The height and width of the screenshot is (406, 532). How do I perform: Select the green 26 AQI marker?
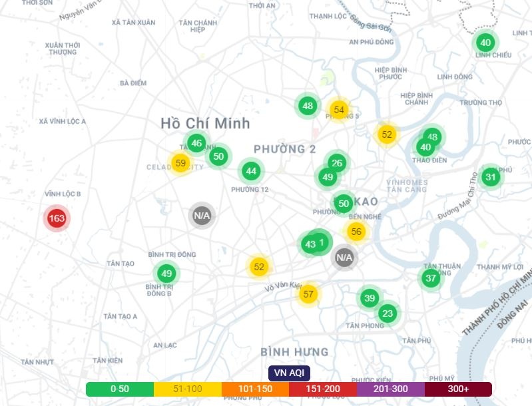coord(337,163)
